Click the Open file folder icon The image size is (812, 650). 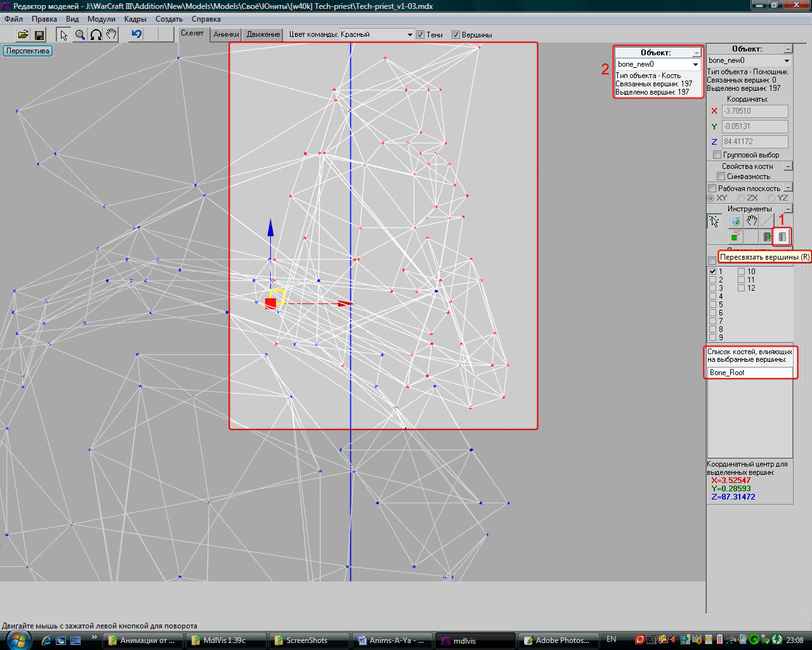23,34
